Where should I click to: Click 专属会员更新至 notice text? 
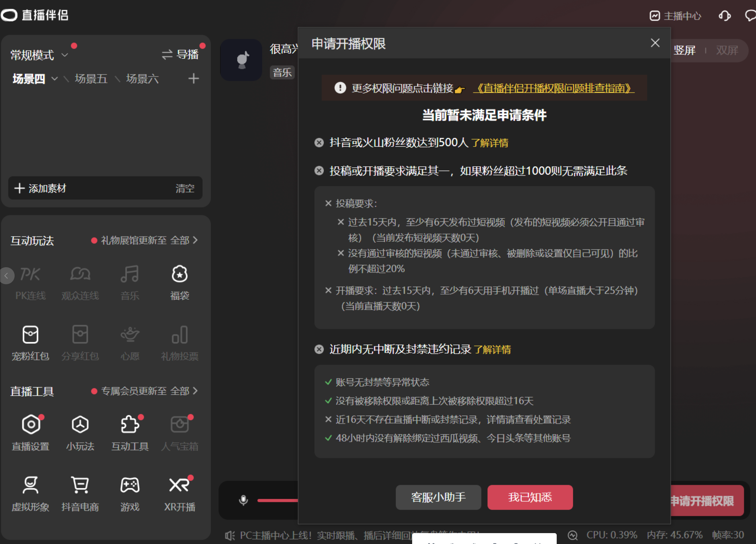click(x=134, y=391)
